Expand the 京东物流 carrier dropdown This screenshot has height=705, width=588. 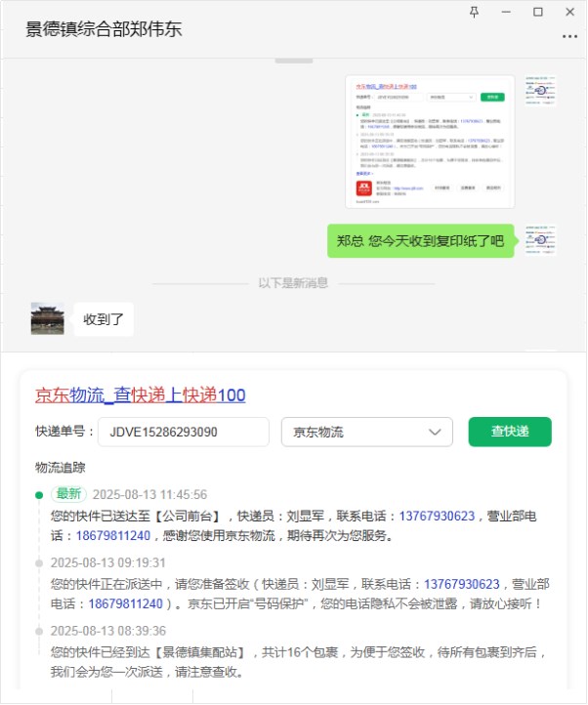[366, 433]
